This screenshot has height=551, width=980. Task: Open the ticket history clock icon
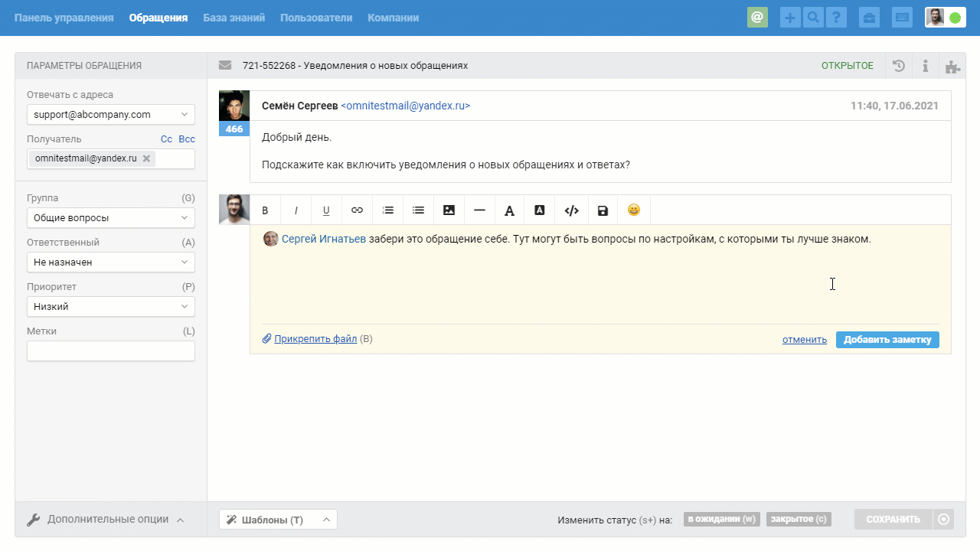point(899,66)
